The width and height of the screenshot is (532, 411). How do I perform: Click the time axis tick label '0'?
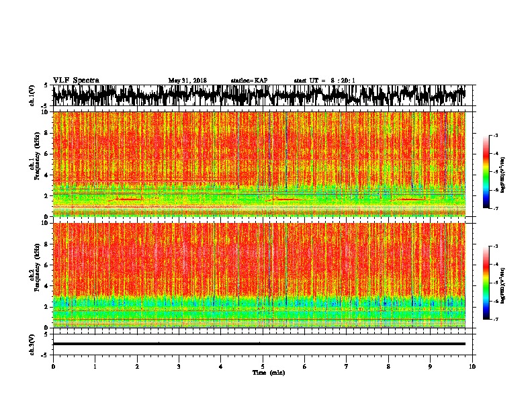[53, 367]
